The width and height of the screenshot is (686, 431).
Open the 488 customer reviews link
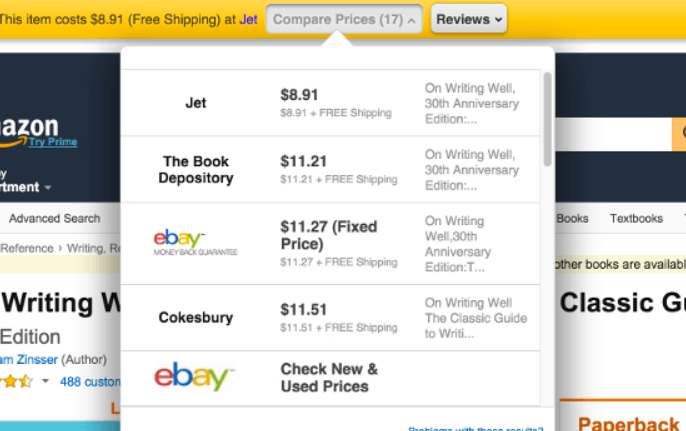pyautogui.click(x=90, y=382)
